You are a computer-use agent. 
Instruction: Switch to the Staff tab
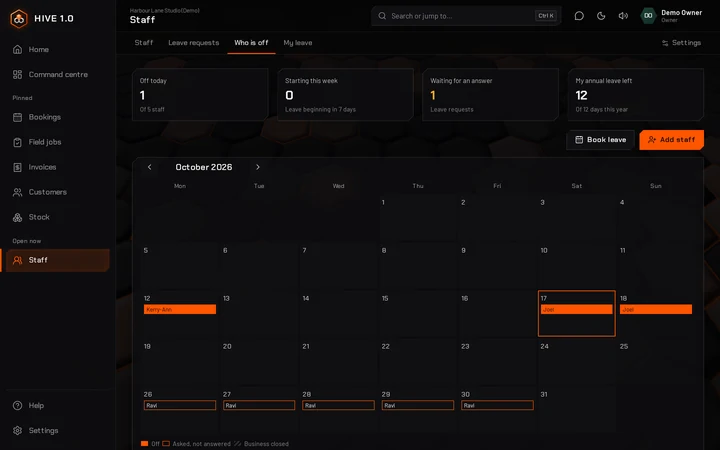pyautogui.click(x=144, y=43)
